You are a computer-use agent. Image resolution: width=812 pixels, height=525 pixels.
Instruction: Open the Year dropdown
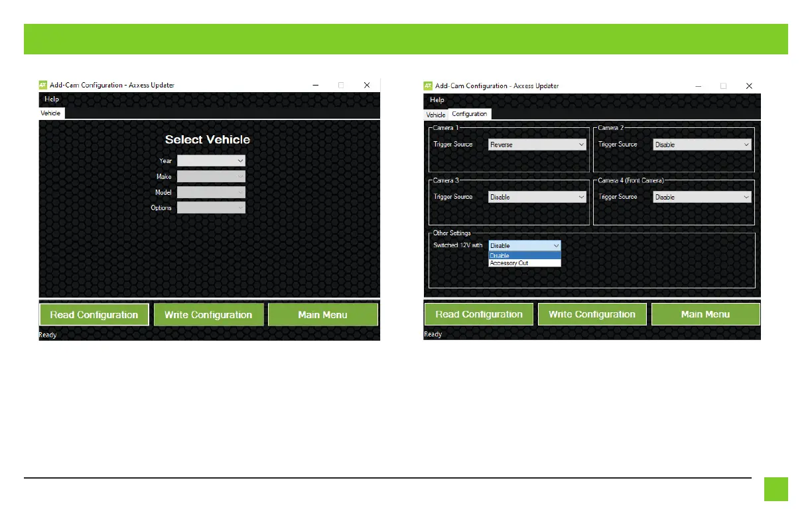click(x=211, y=160)
